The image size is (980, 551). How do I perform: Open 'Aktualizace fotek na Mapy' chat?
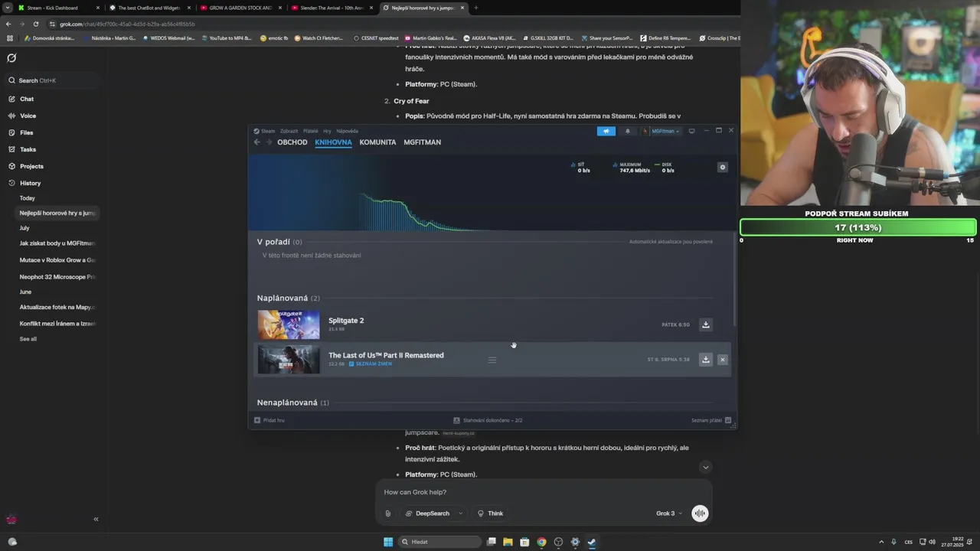pos(57,307)
